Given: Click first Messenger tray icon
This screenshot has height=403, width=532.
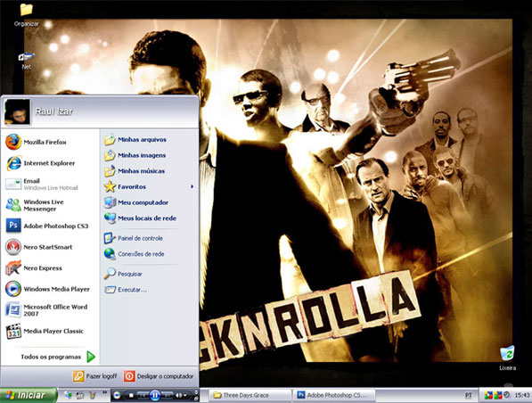Looking at the screenshot, I should coord(488,395).
